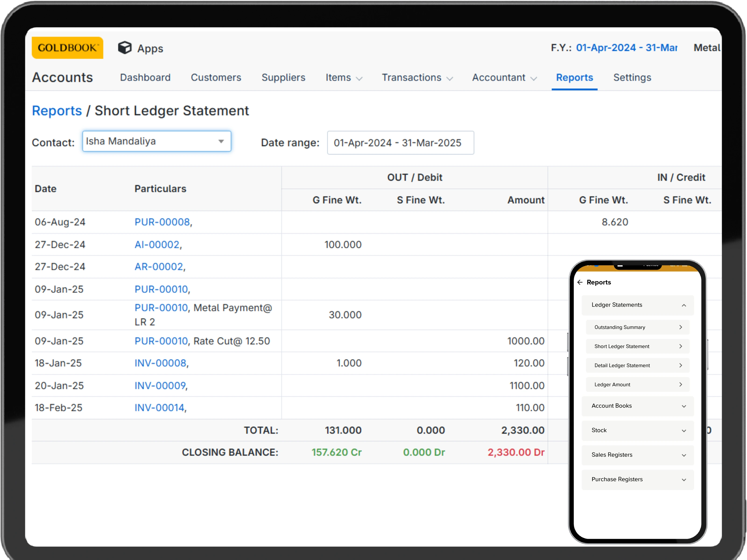Image resolution: width=747 pixels, height=560 pixels.
Task: Expand the Sales Registers section
Action: 684,455
